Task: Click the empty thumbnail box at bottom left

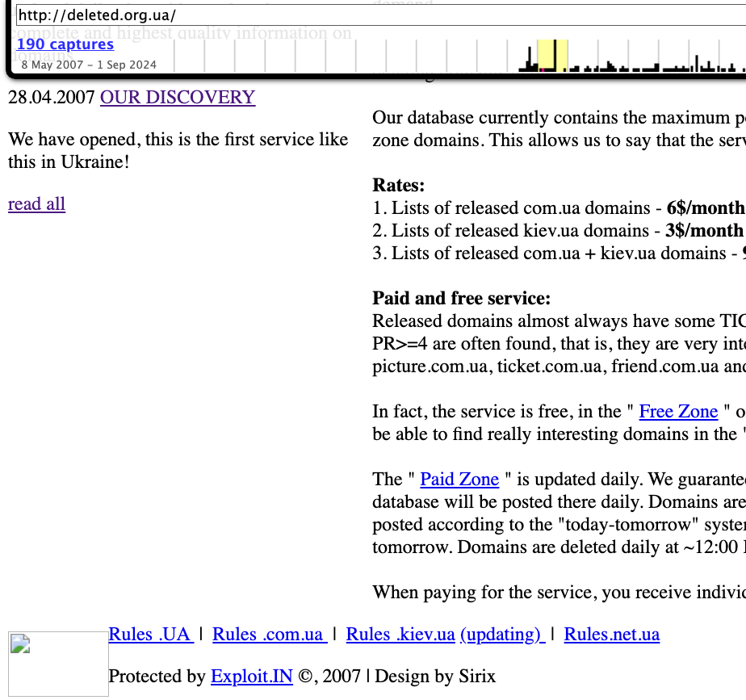Action: tap(58, 664)
